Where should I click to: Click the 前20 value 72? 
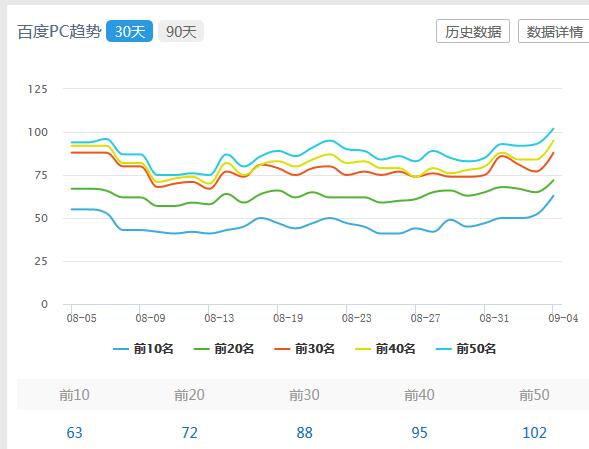point(189,432)
